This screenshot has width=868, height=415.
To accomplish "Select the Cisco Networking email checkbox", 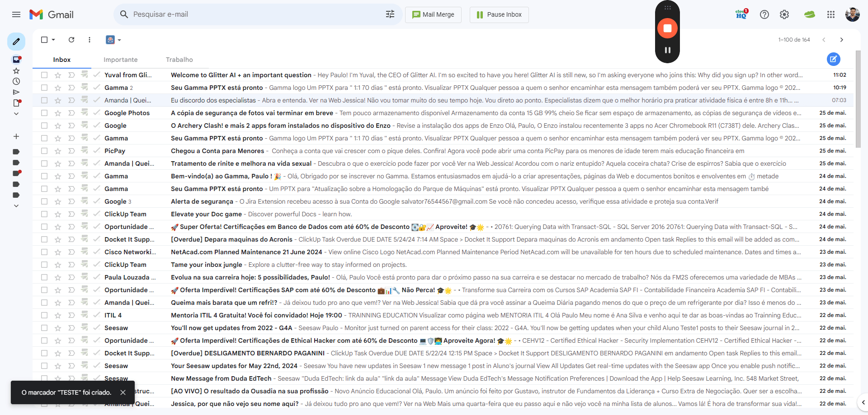I will pyautogui.click(x=44, y=252).
